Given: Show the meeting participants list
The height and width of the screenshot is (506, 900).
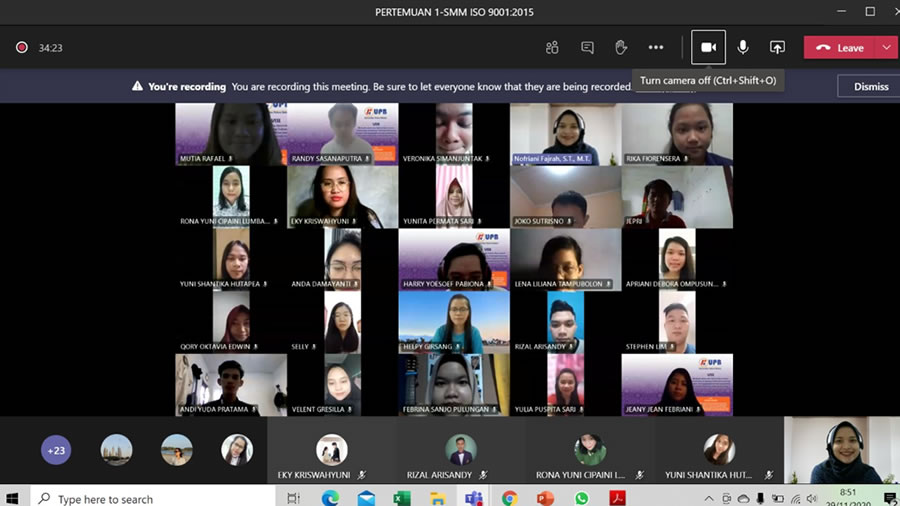Looking at the screenshot, I should pyautogui.click(x=552, y=47).
